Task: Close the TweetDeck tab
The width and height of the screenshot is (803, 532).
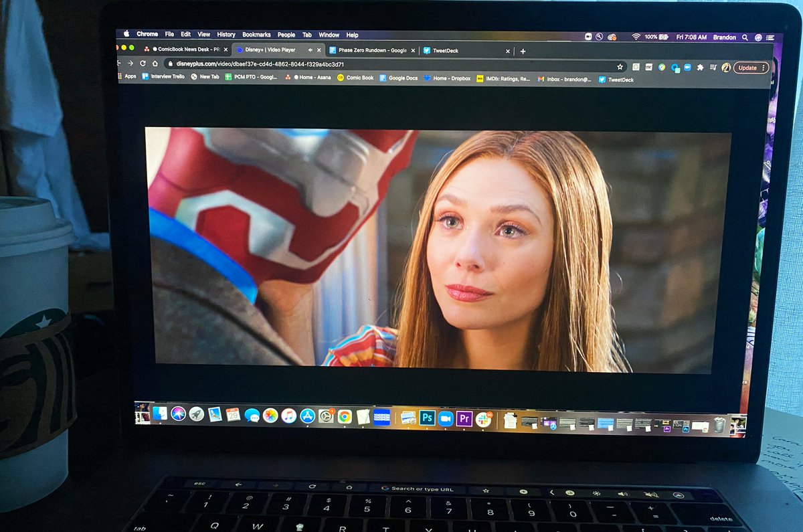Action: [508, 51]
